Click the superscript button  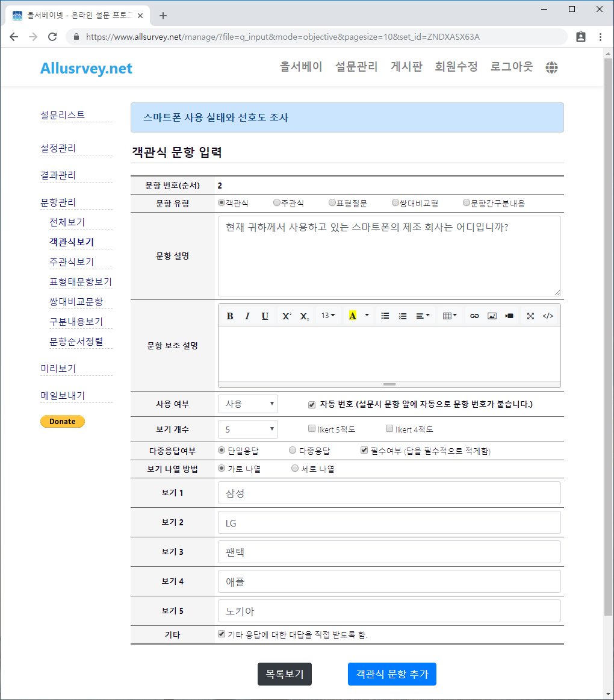click(287, 316)
